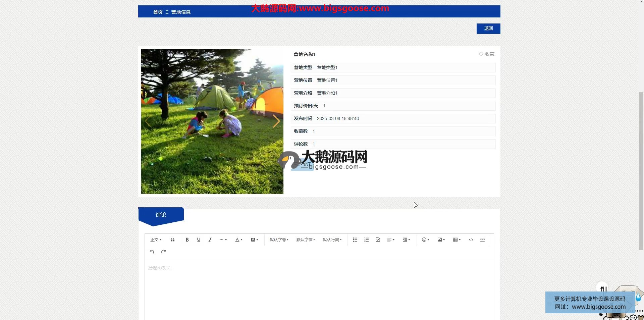Select the 评论 tab
This screenshot has height=320, width=644.
pos(161,215)
